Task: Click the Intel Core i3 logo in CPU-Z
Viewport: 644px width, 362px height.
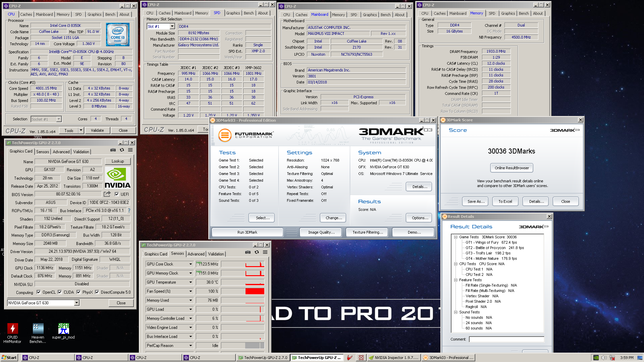Action: (x=118, y=35)
